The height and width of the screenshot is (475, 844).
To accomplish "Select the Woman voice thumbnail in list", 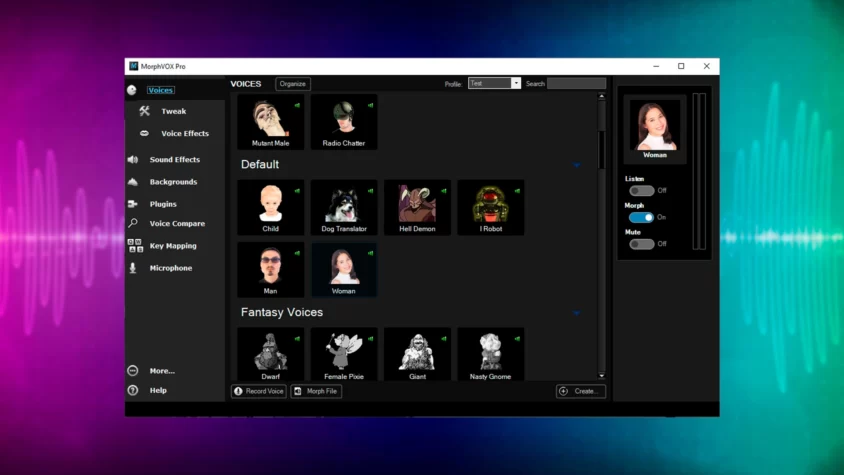I will [x=344, y=270].
